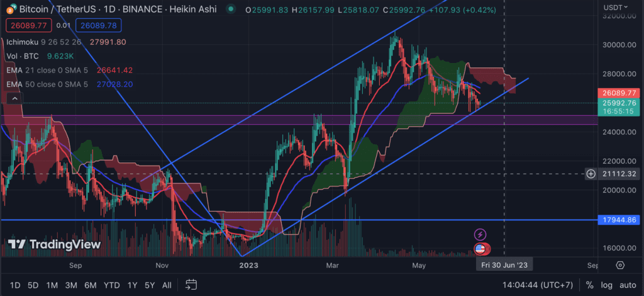Click the May label on time axis
Screen dimensions: 644x296
pos(418,266)
